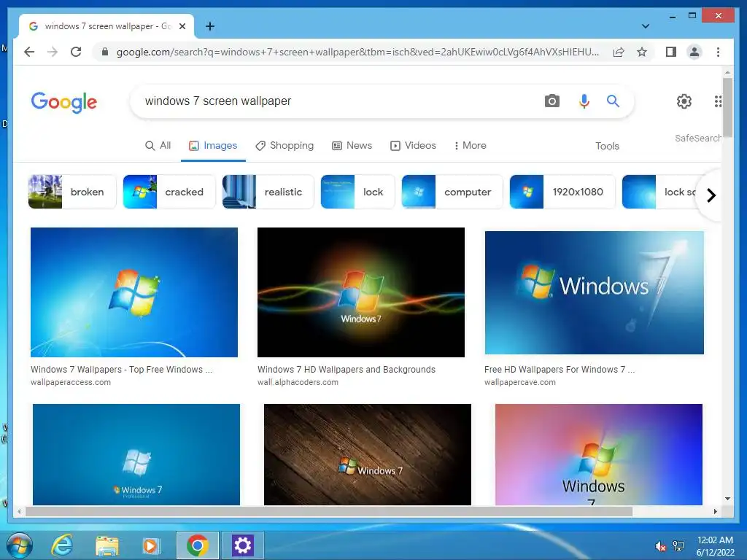Open the News tab
747x560 pixels.
click(352, 146)
